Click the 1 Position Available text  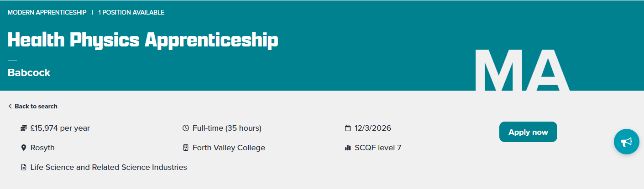131,12
